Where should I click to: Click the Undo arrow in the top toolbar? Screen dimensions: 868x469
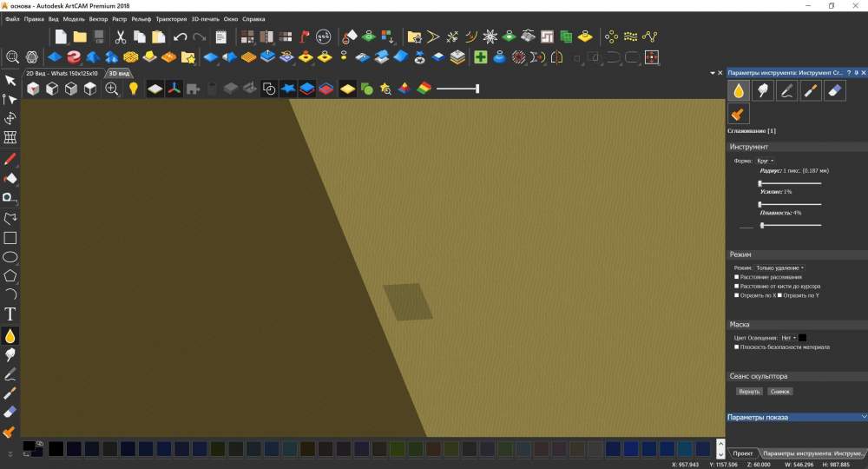[180, 36]
